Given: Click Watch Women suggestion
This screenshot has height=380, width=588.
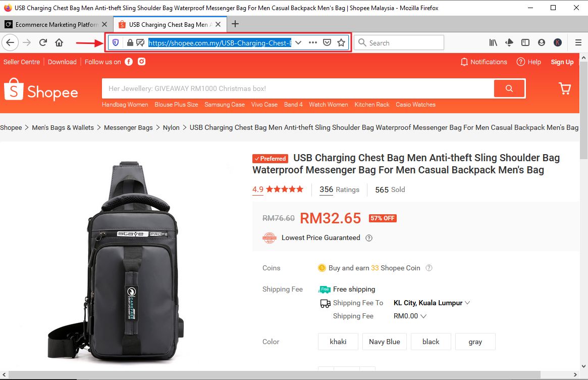Looking at the screenshot, I should 329,105.
